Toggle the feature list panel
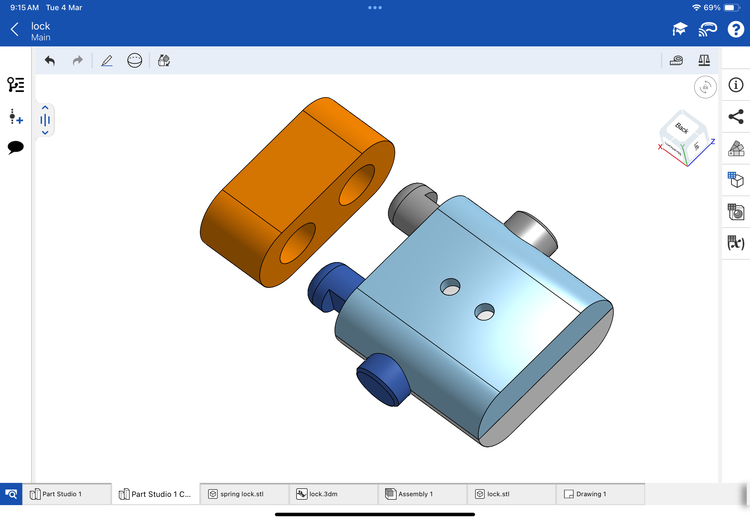 (x=15, y=85)
